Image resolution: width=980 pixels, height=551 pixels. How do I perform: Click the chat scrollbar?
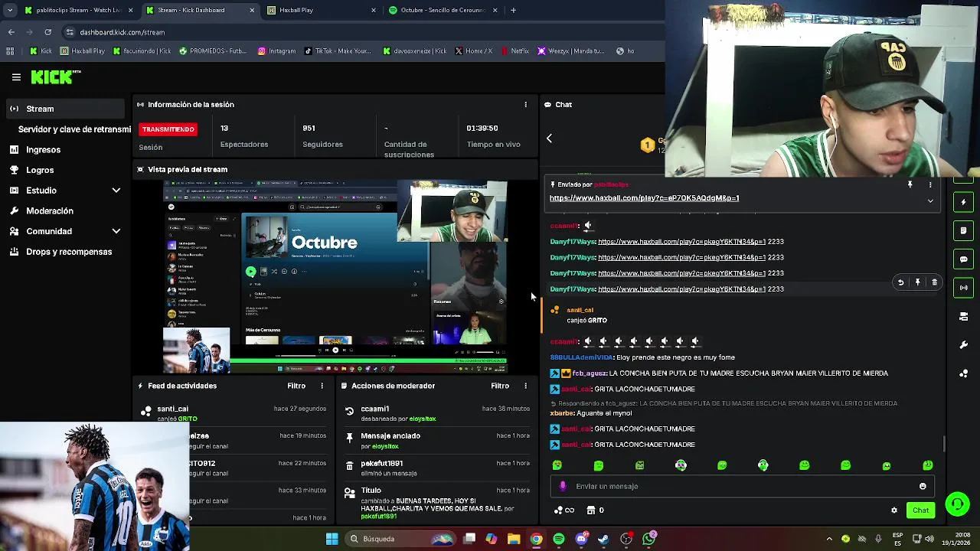(x=944, y=444)
